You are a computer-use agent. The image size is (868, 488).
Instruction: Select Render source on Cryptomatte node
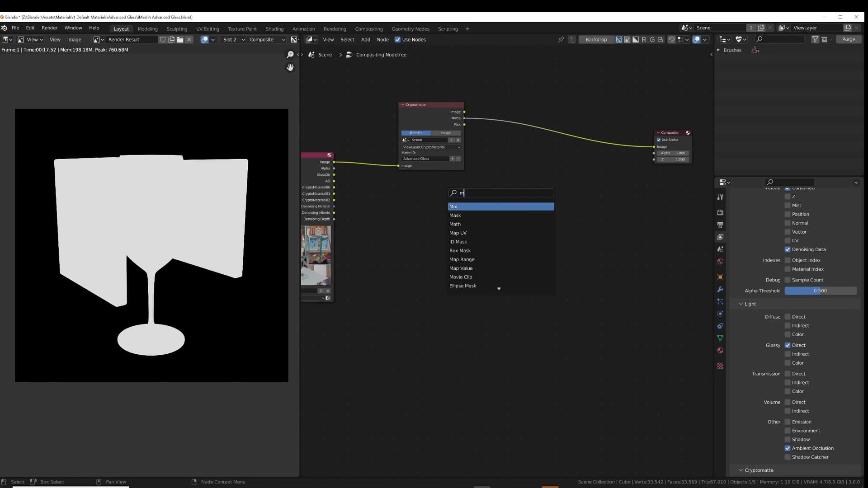click(x=416, y=133)
